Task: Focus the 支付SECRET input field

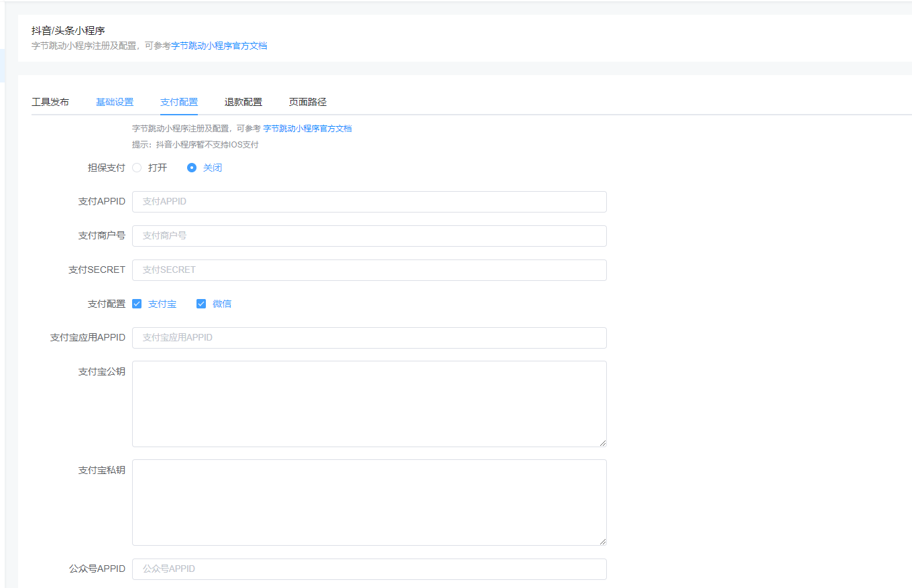Action: [x=369, y=270]
